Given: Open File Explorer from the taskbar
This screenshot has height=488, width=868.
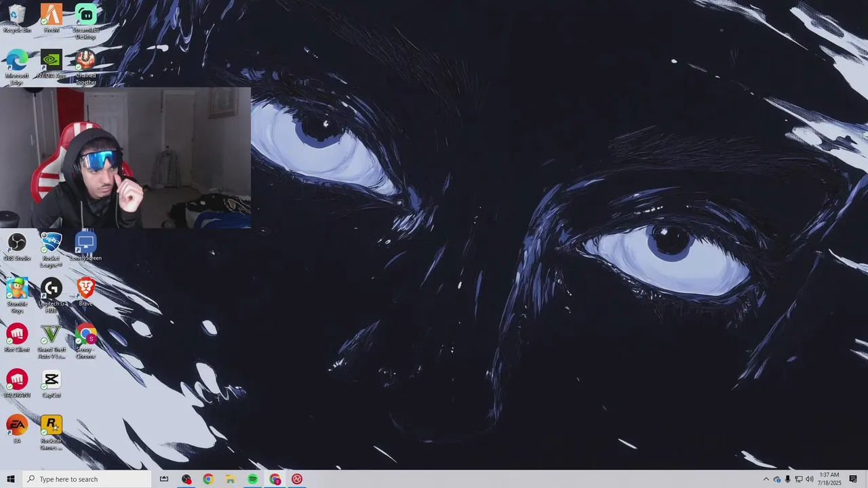Looking at the screenshot, I should pos(231,479).
